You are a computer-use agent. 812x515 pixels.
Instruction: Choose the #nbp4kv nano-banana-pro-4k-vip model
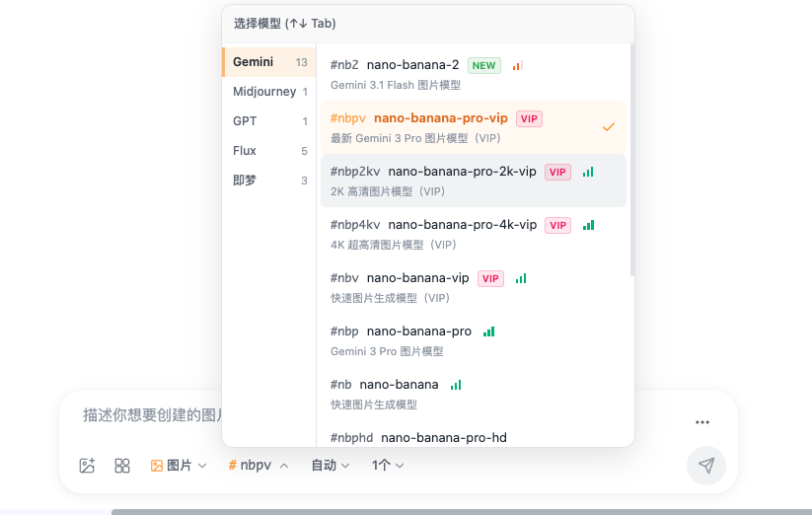point(474,234)
